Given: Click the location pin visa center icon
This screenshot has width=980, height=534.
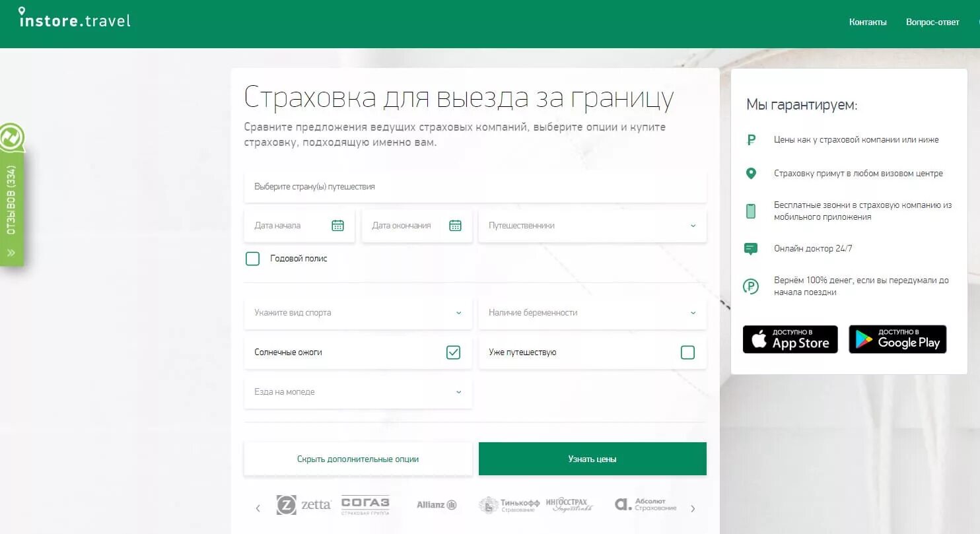Looking at the screenshot, I should click(751, 174).
